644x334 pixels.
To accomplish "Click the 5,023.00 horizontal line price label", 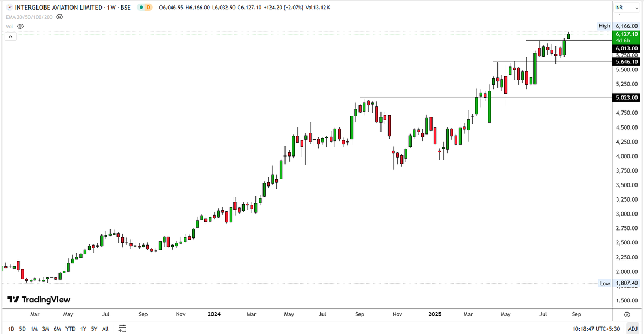I will click(626, 98).
